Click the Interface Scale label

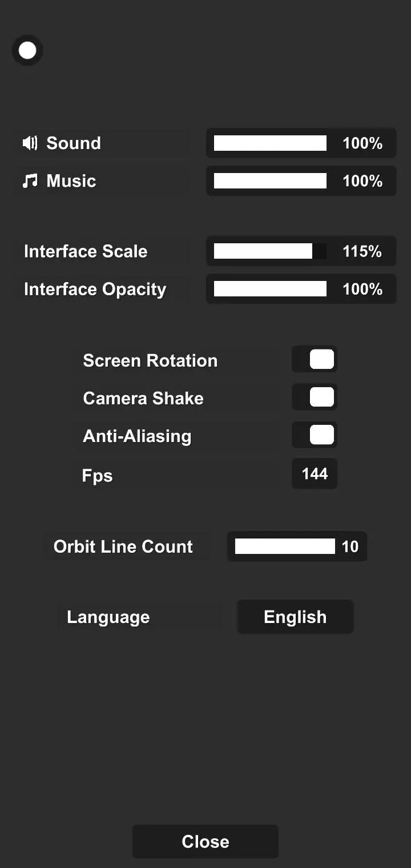click(86, 251)
